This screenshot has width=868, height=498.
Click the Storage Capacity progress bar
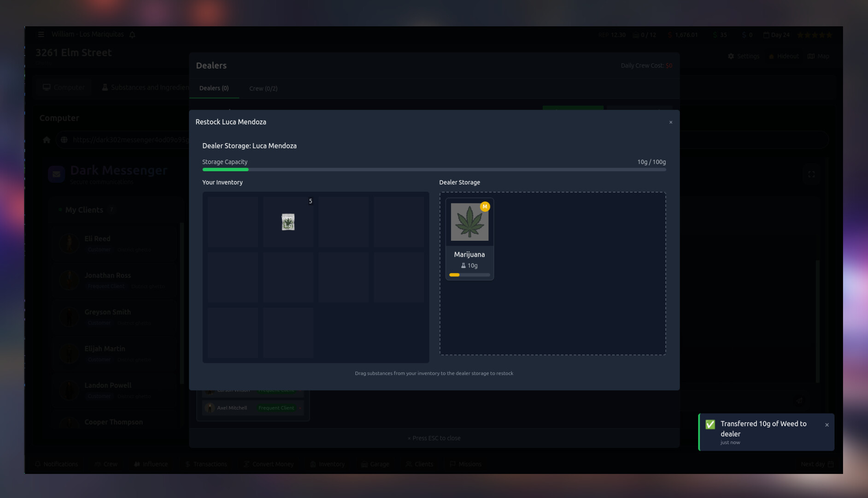(x=434, y=169)
